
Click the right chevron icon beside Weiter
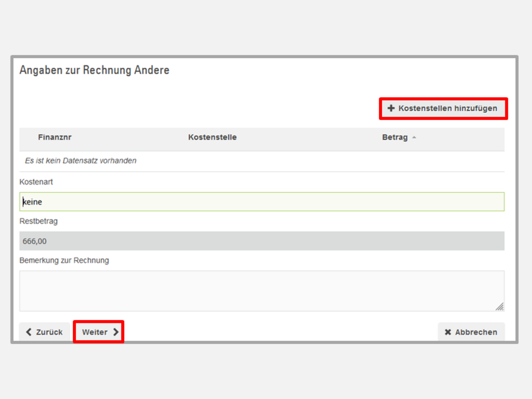(116, 332)
